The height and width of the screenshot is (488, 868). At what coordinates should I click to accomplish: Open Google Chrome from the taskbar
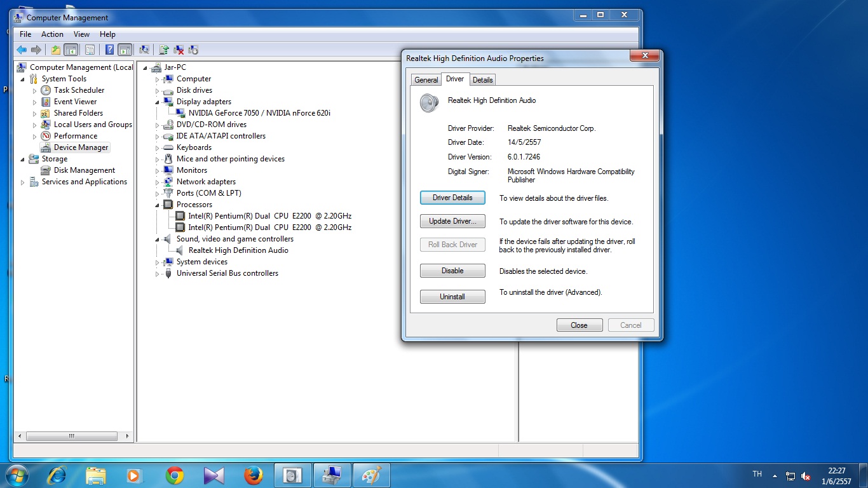(175, 475)
